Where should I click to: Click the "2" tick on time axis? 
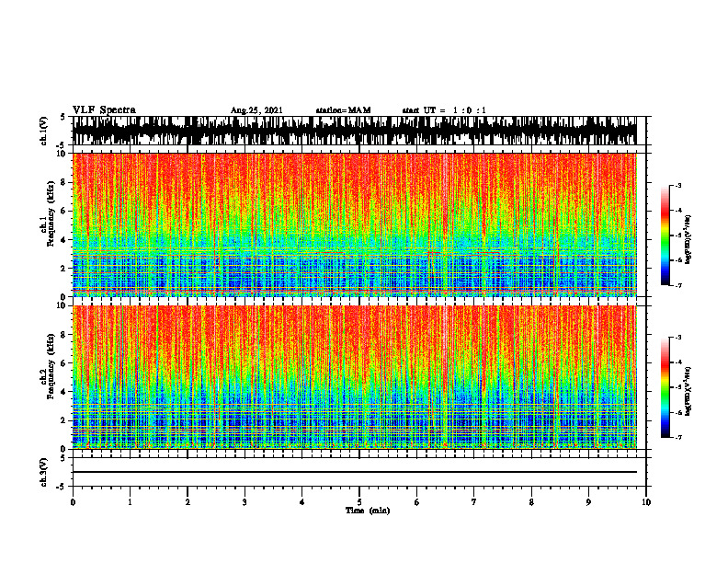click(188, 502)
